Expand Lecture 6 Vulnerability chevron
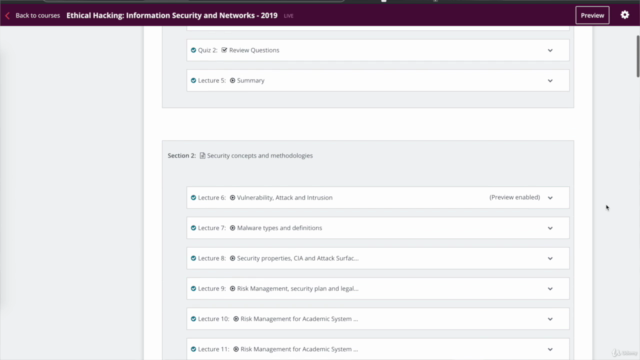The height and width of the screenshot is (360, 640). tap(550, 198)
